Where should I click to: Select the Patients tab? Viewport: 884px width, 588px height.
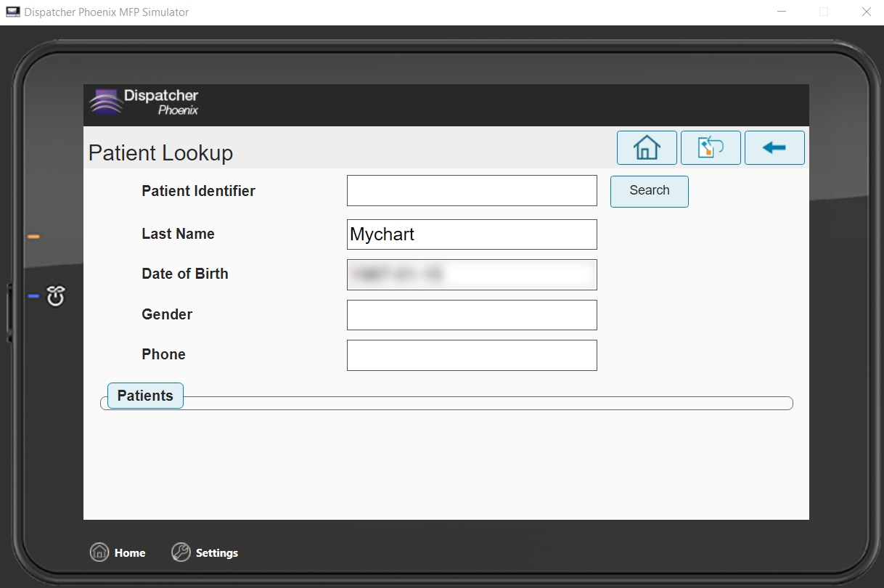tap(145, 396)
